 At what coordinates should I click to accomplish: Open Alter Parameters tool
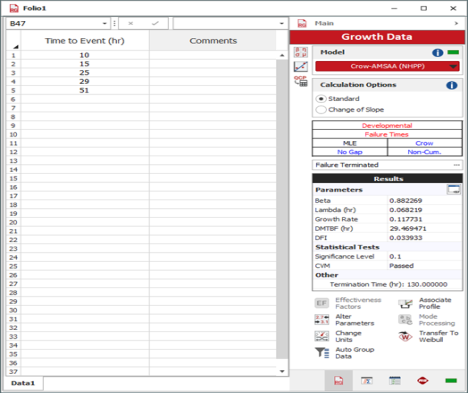pyautogui.click(x=322, y=319)
